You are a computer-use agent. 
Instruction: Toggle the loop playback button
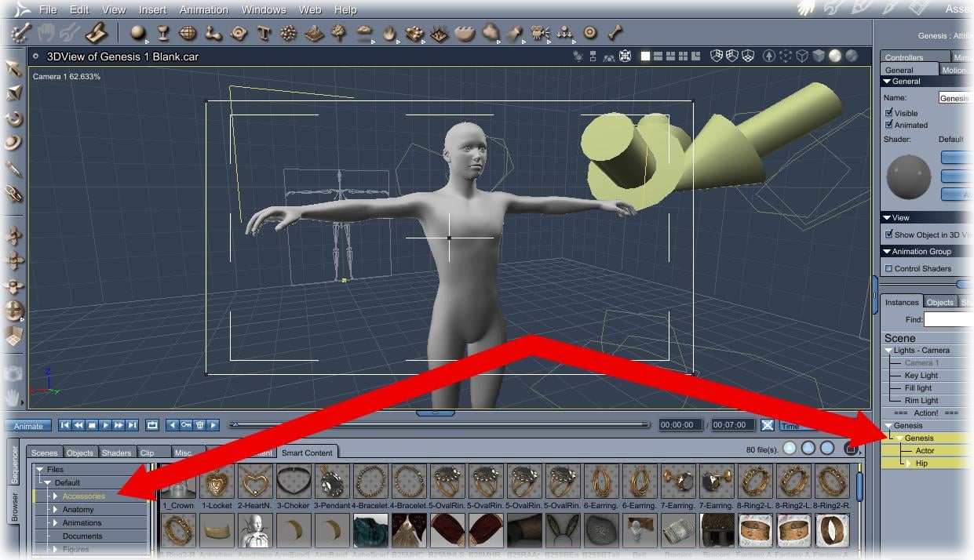(152, 425)
